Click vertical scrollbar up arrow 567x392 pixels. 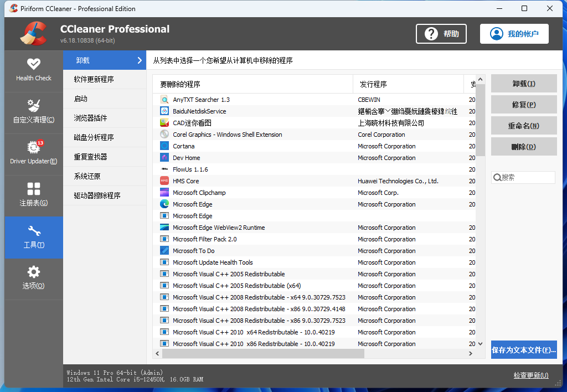pos(480,79)
